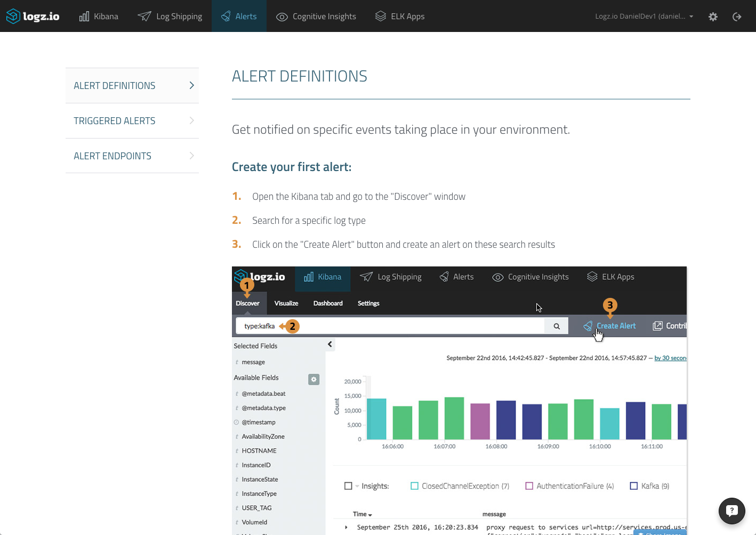
Task: Select ALERT DEFINITIONS in the sidebar
Action: point(132,85)
